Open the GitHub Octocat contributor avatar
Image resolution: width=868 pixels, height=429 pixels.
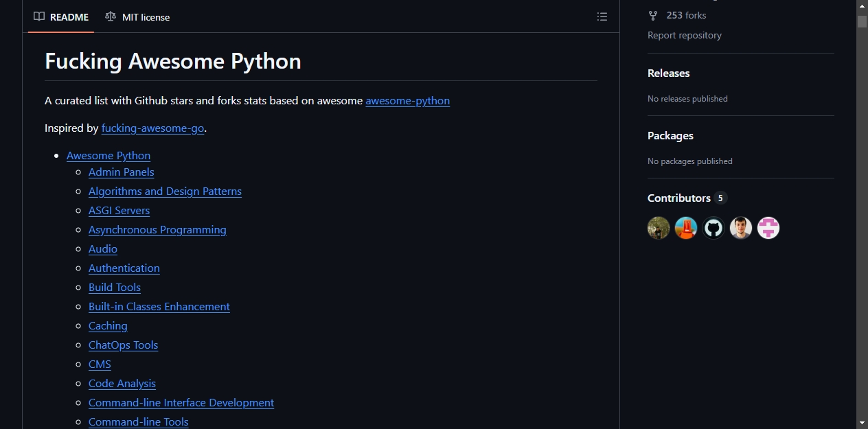coord(713,228)
